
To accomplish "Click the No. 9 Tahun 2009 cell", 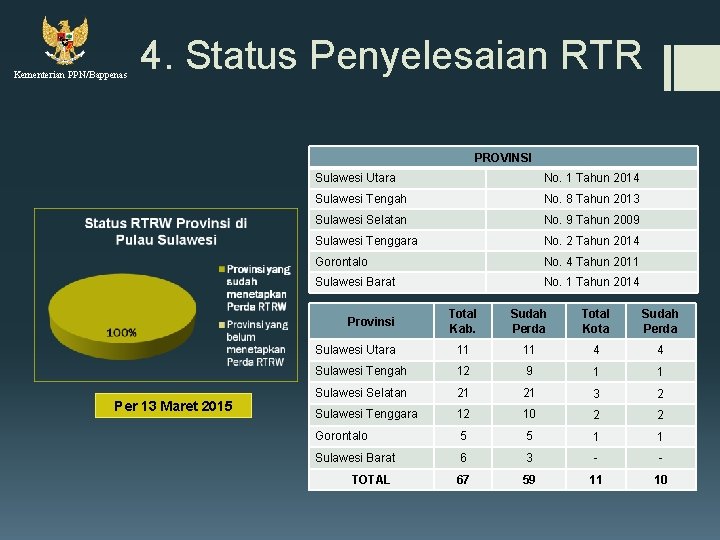I will [x=591, y=220].
